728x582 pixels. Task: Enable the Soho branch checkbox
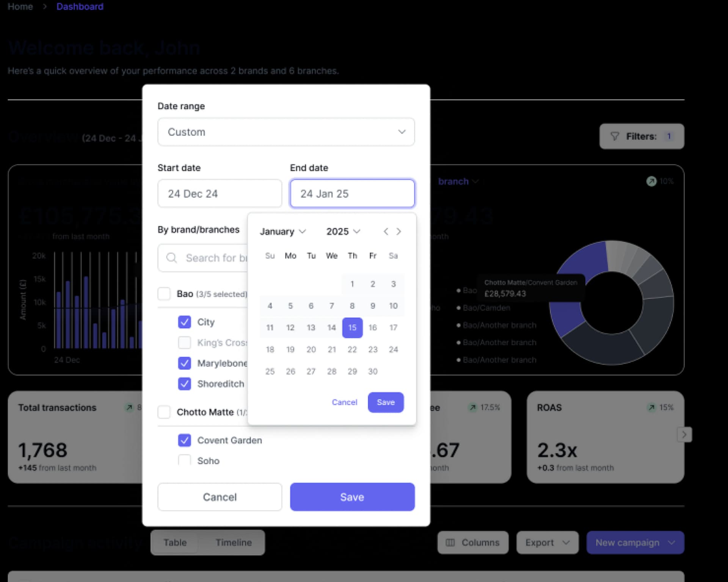[184, 460]
